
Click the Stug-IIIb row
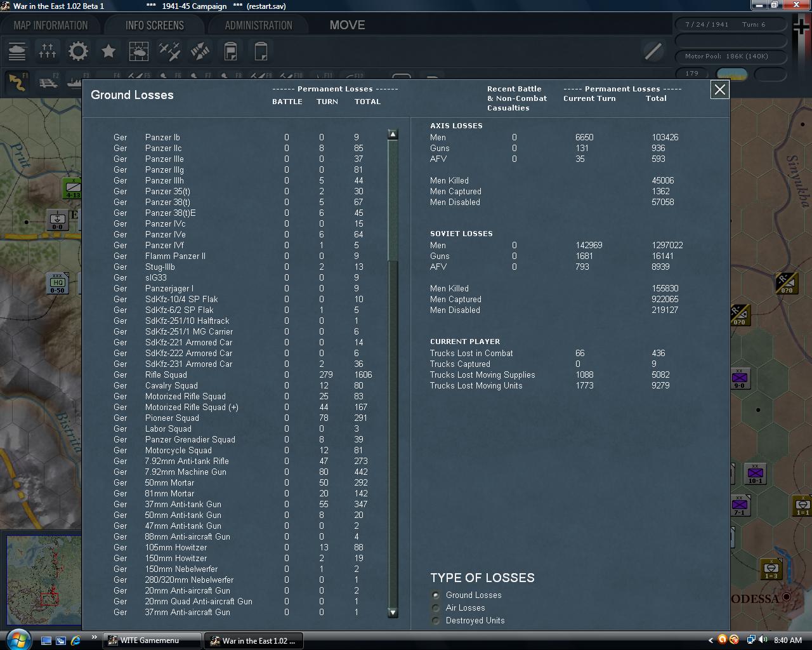click(x=244, y=267)
